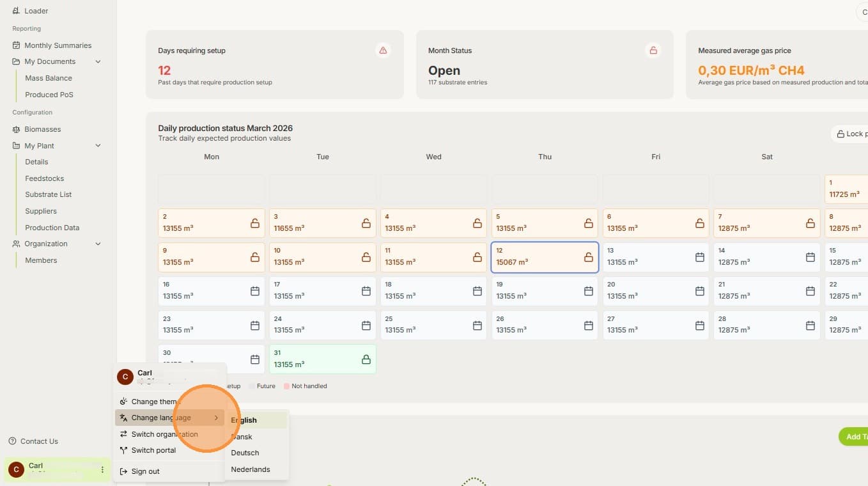Open the Loader page in sidebar

(36, 11)
